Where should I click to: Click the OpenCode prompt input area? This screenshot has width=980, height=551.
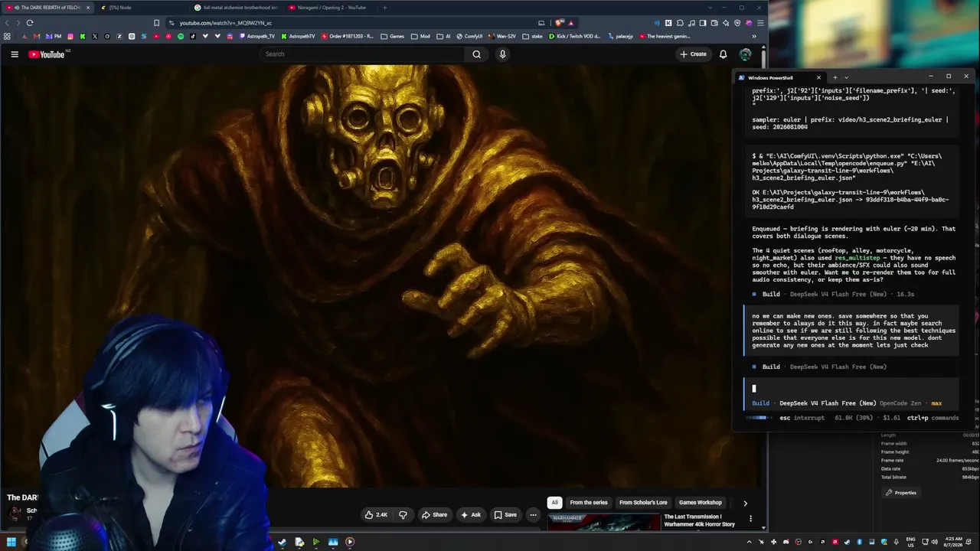(x=851, y=388)
